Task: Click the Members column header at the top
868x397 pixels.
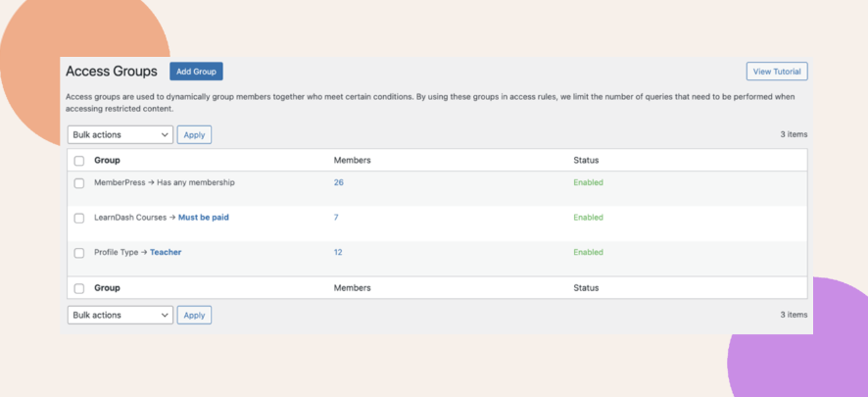Action: pos(352,160)
